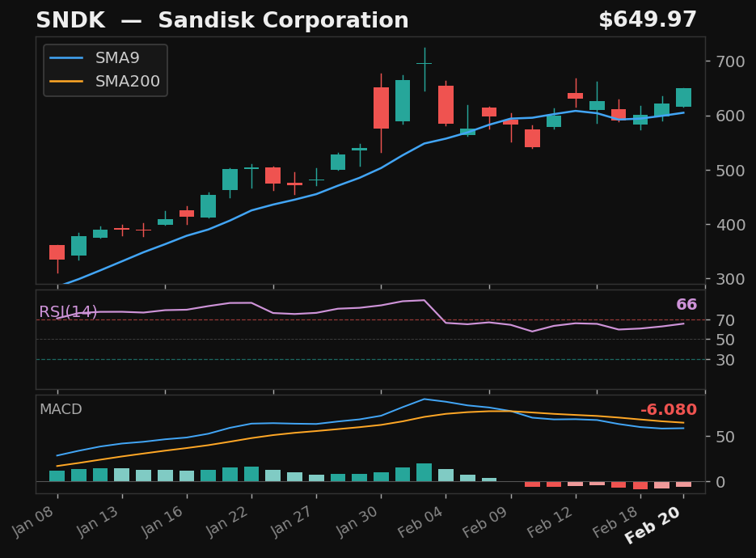The image size is (756, 558).
Task: Click the RSI 50 axis label
Action: [x=725, y=340]
